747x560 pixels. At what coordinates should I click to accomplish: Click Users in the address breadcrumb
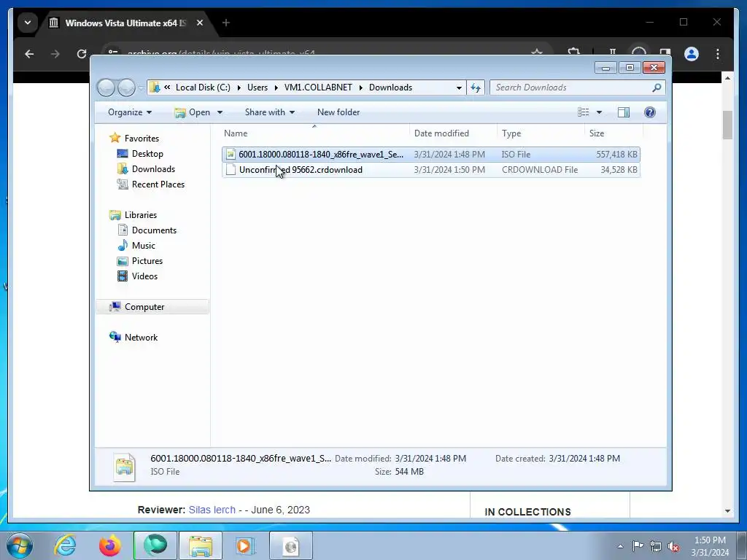click(258, 87)
